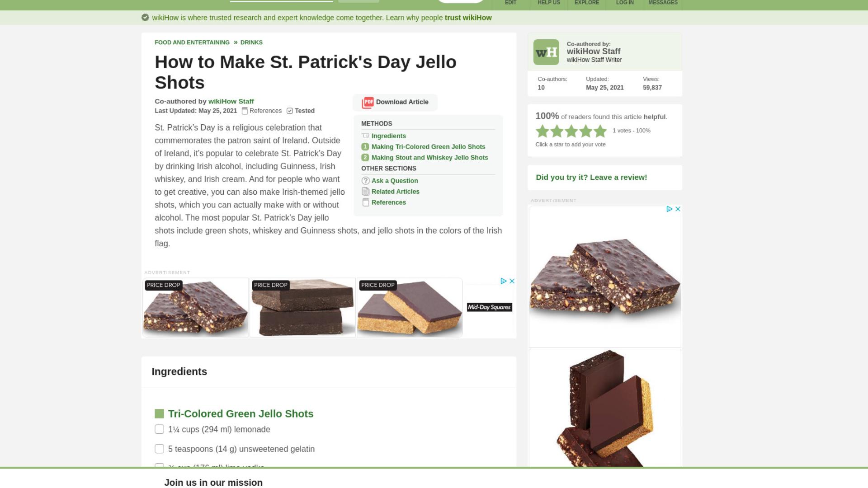Click the document icon next to Related Articles
Screen dimensions: 868x488
point(366,192)
